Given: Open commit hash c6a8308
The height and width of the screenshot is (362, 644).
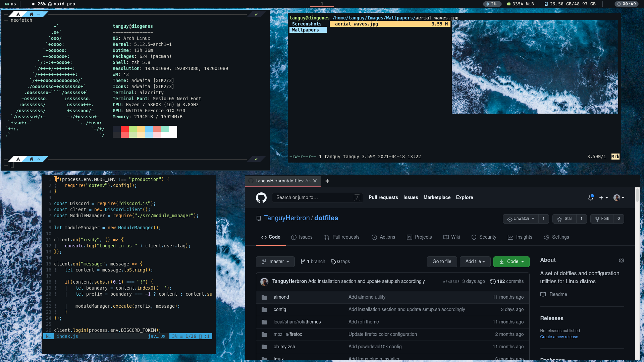Looking at the screenshot, I should pyautogui.click(x=451, y=282).
